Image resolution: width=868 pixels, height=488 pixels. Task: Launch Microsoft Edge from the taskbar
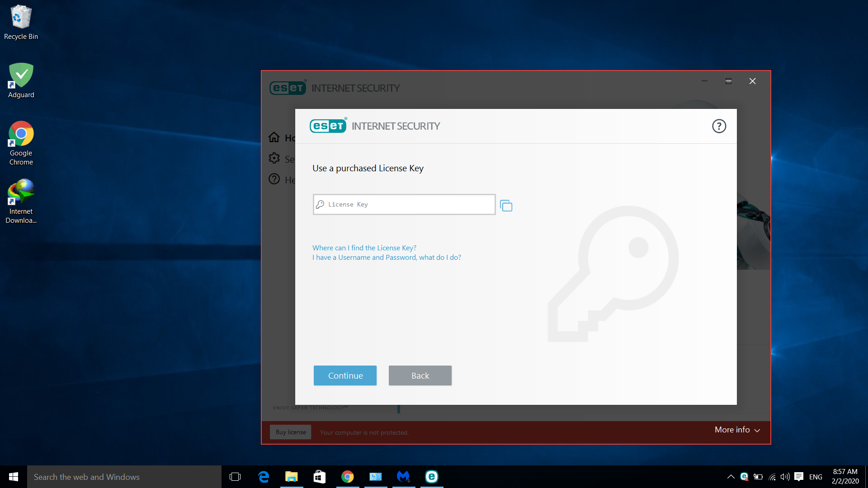coord(264,477)
